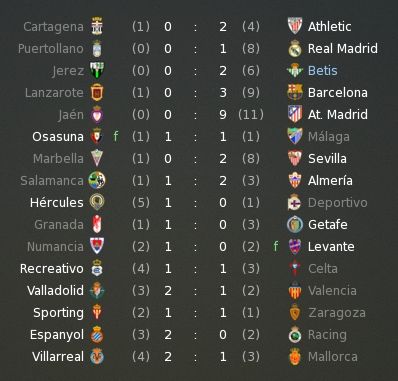Click the Getafe crest icon
398x381 pixels.
(295, 224)
